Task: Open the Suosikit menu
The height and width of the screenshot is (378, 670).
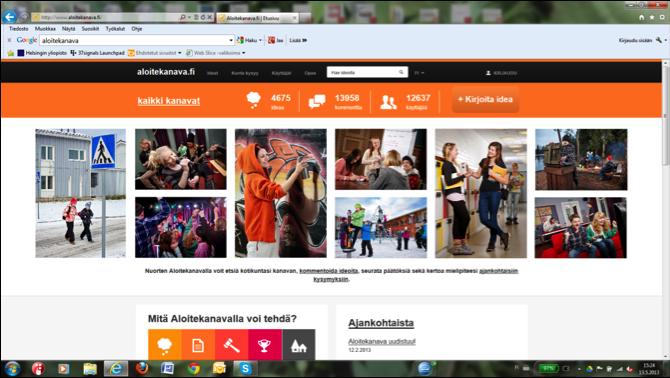Action: [90, 29]
